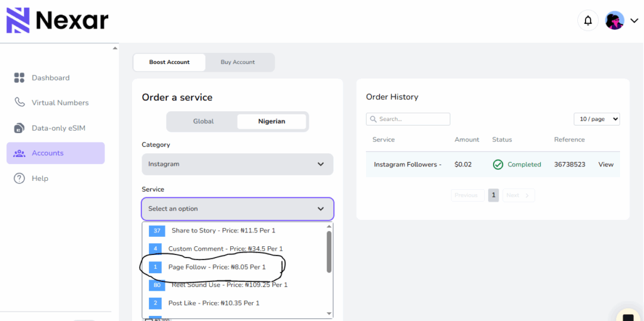Click the user profile avatar

click(x=615, y=21)
